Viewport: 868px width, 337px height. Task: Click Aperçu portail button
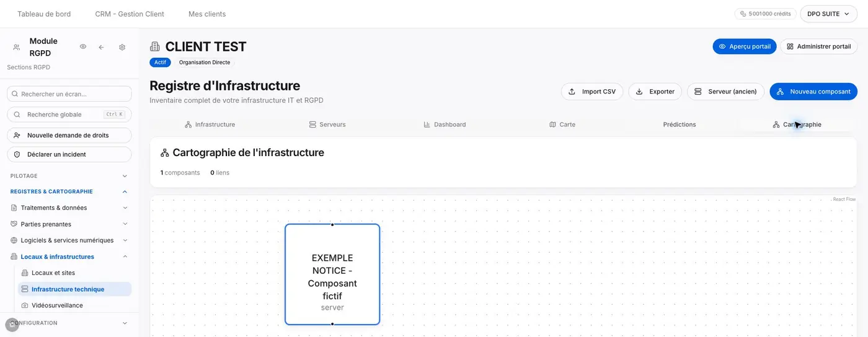pyautogui.click(x=744, y=46)
